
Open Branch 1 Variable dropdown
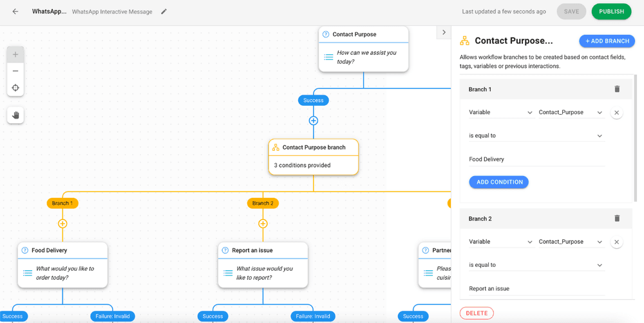[x=501, y=113]
